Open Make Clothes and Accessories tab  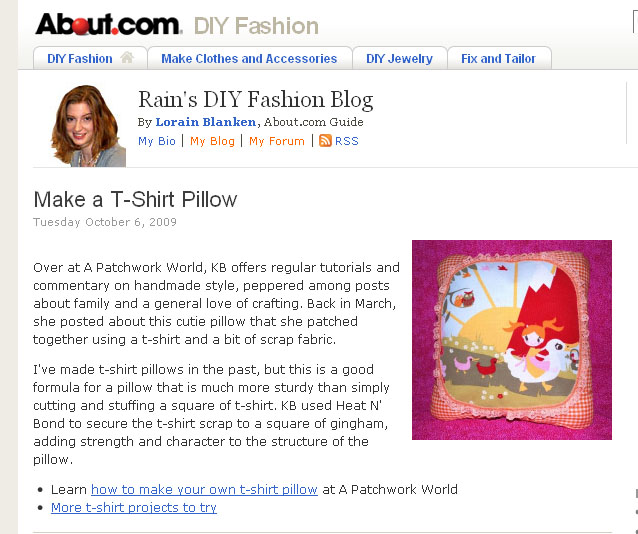click(x=249, y=58)
